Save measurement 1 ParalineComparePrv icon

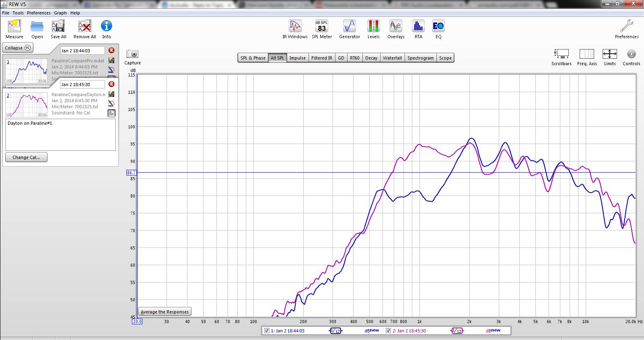[111, 60]
